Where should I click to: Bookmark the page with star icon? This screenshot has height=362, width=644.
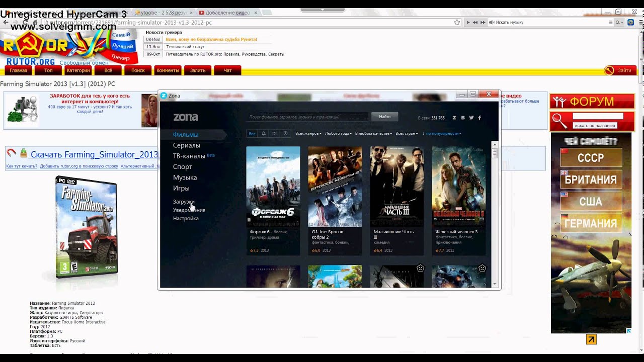point(457,22)
